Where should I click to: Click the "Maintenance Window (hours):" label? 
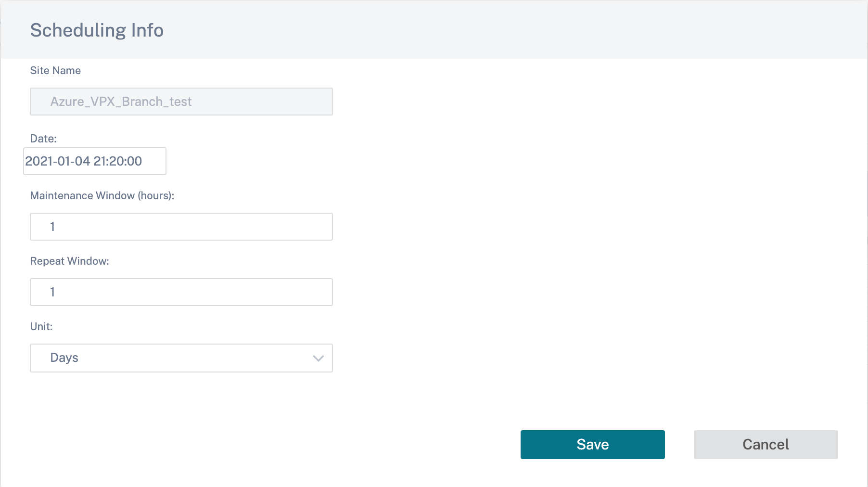(x=102, y=195)
